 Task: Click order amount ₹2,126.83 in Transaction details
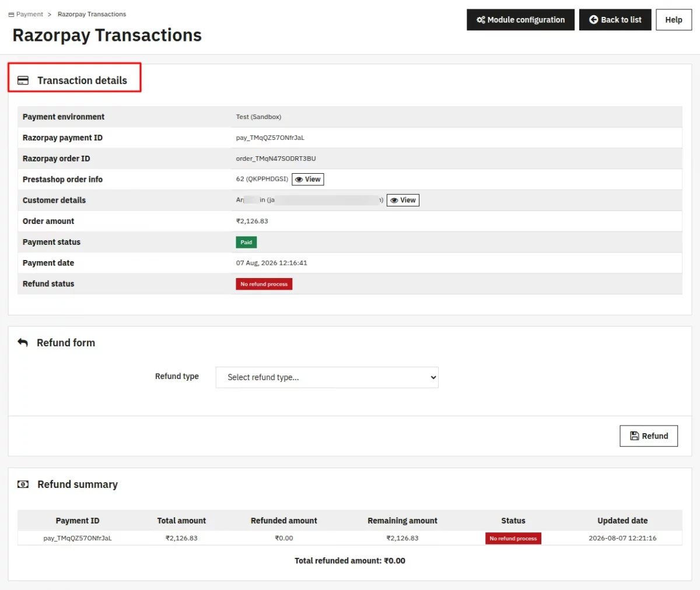pos(252,222)
